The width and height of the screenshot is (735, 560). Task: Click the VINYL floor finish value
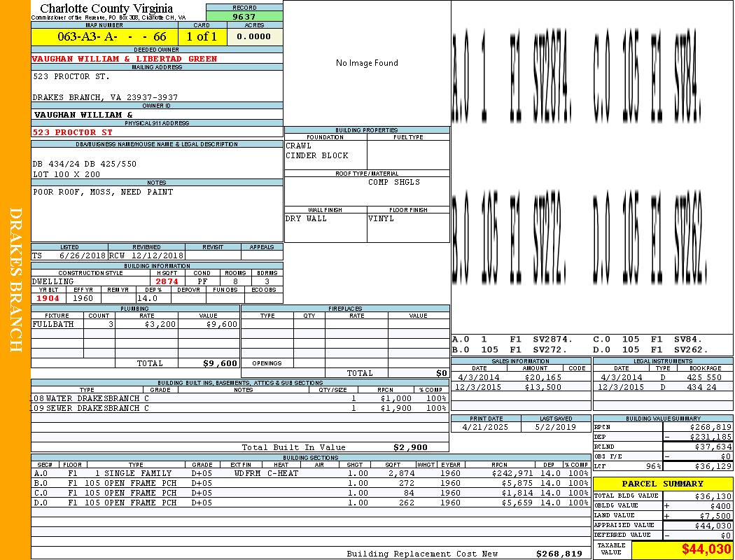pyautogui.click(x=381, y=219)
